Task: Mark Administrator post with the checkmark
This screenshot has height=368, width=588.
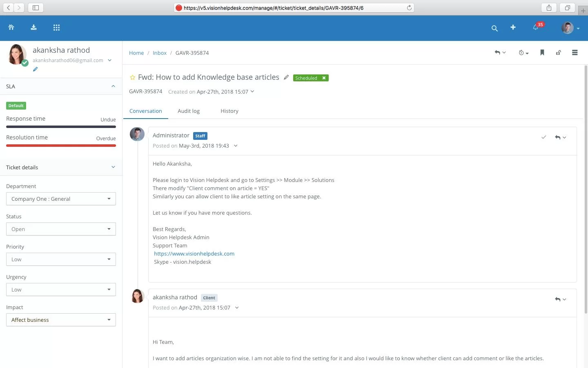Action: click(x=543, y=137)
